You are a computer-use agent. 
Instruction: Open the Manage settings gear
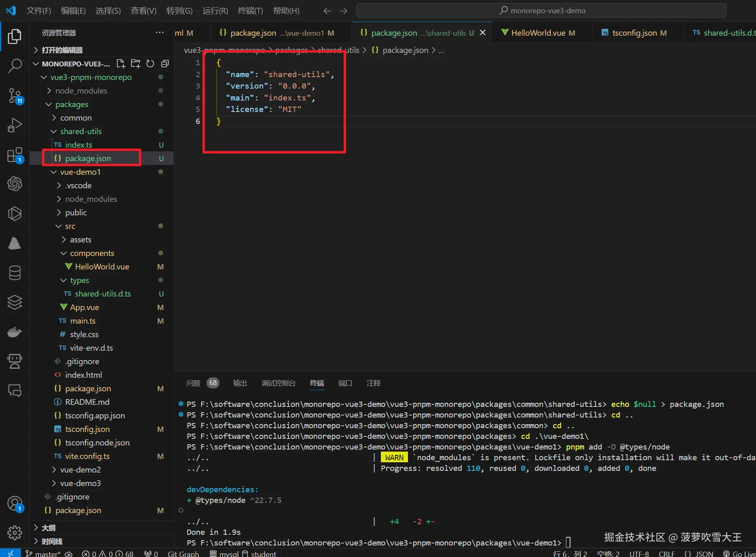point(15,533)
